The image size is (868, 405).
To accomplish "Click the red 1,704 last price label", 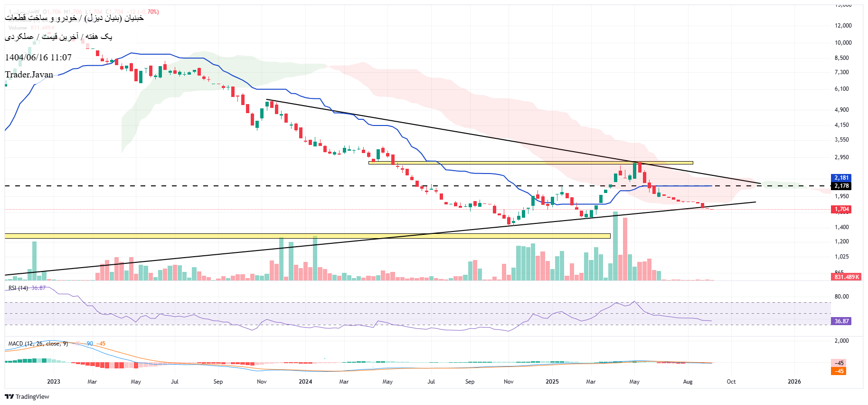I will coord(841,209).
